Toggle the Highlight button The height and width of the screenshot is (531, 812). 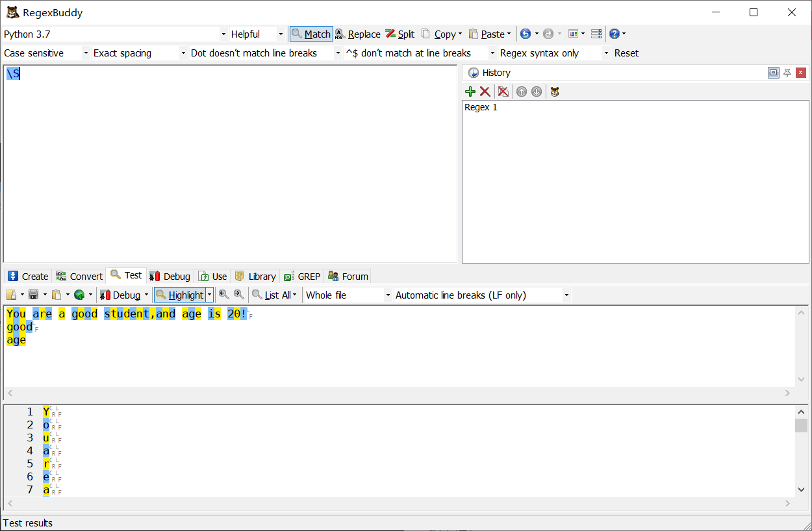(x=180, y=295)
